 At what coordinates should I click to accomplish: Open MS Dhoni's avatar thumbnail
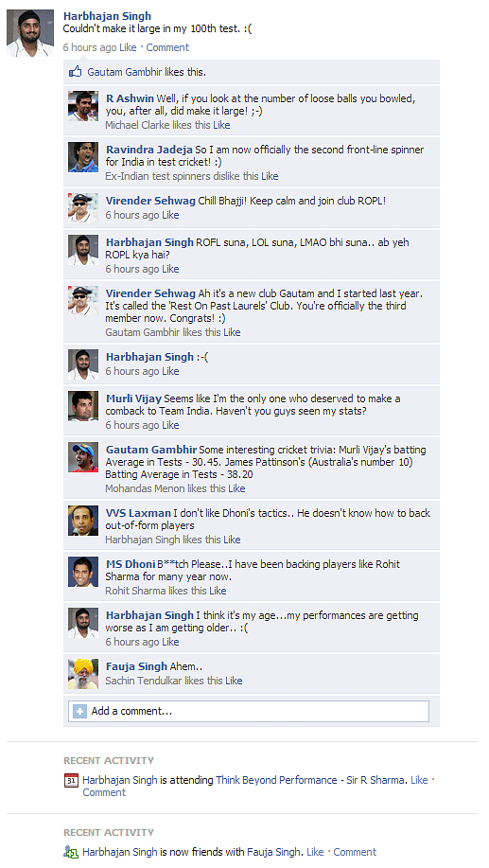click(x=83, y=572)
